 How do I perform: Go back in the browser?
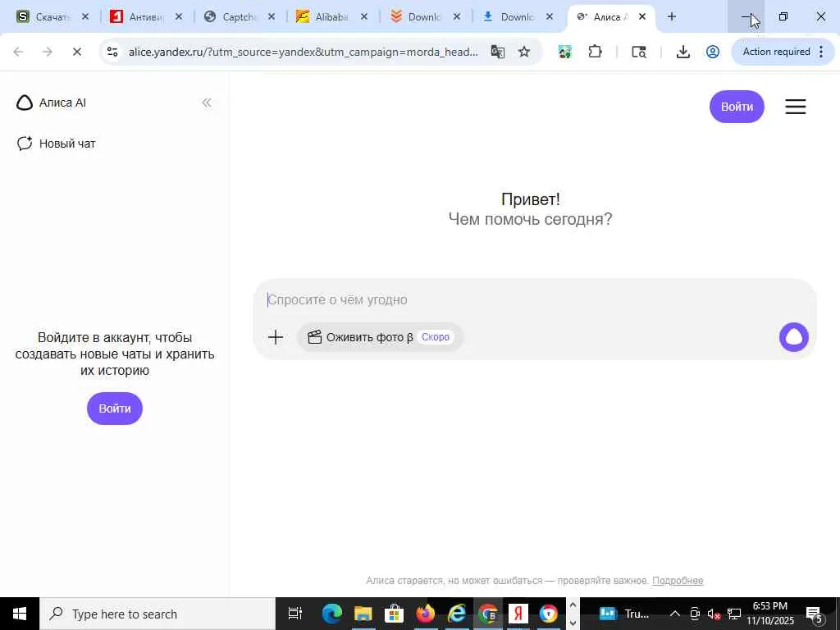(18, 52)
